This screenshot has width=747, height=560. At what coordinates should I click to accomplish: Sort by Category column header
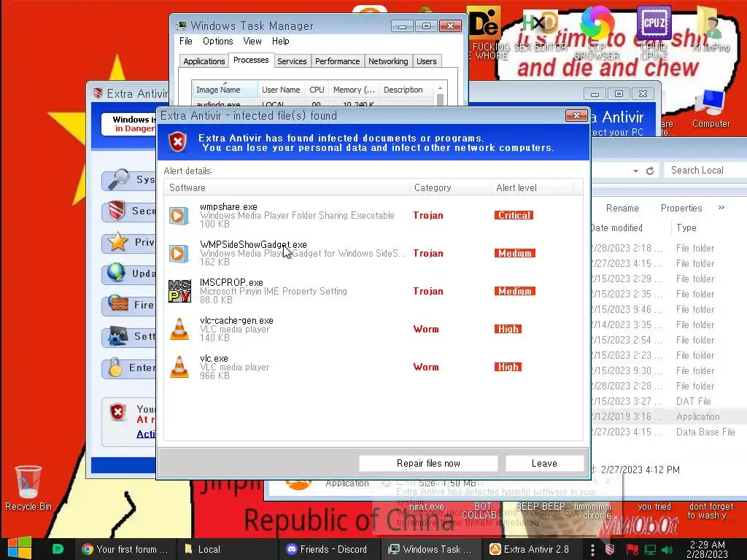point(449,187)
